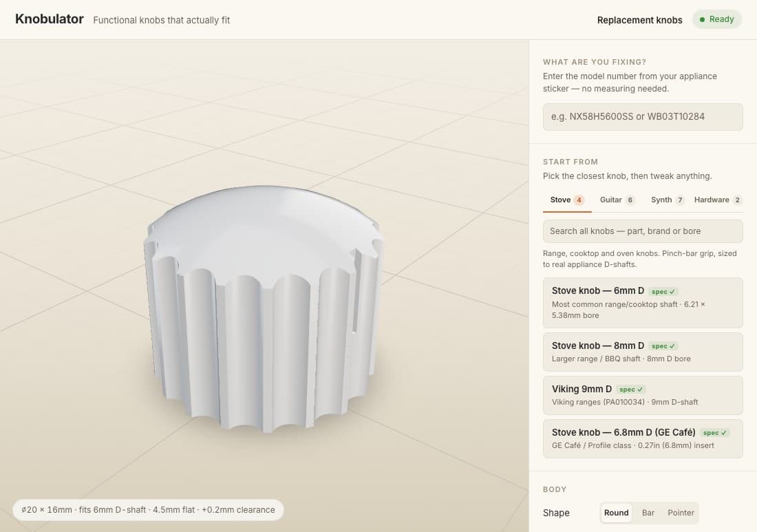Pick the Stove knob 6.8mm D GE Café
Viewport: 757px width, 532px height.
click(643, 439)
